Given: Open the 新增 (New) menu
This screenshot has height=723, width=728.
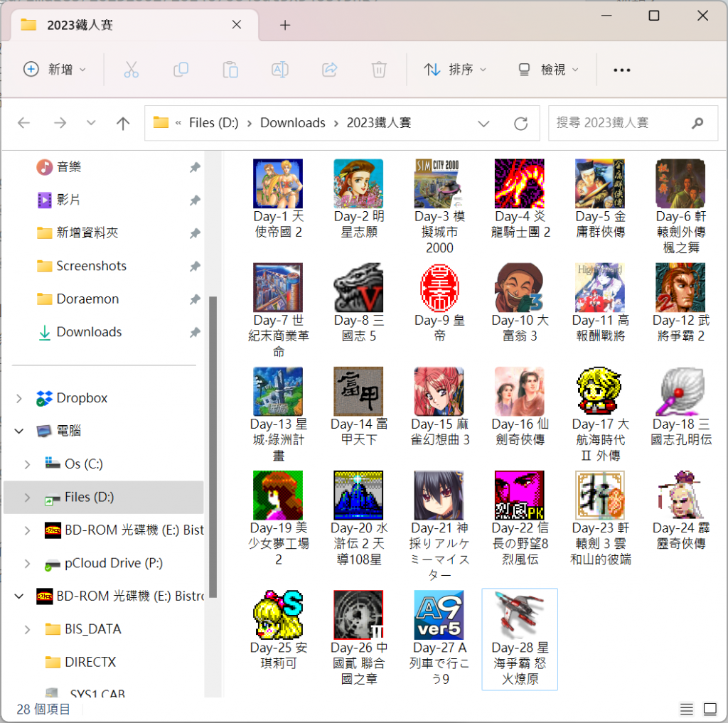Looking at the screenshot, I should (55, 70).
